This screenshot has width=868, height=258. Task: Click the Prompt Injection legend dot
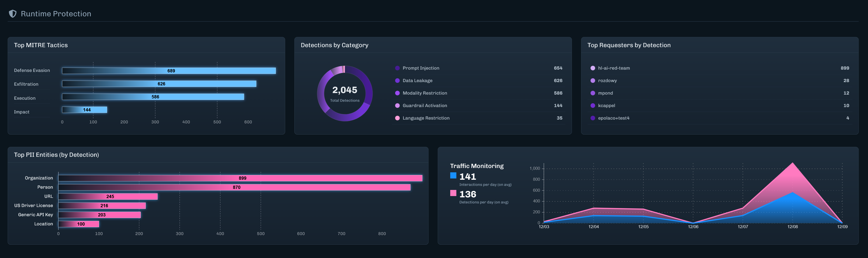coord(397,68)
